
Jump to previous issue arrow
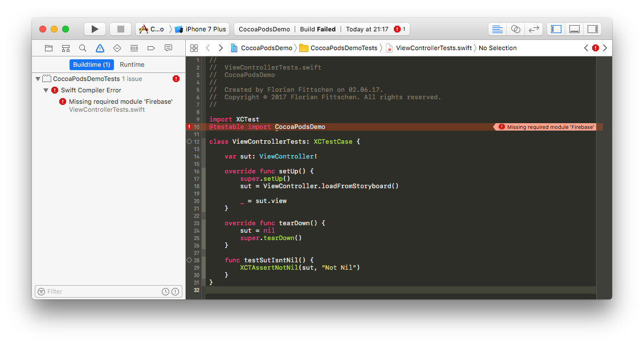click(586, 48)
